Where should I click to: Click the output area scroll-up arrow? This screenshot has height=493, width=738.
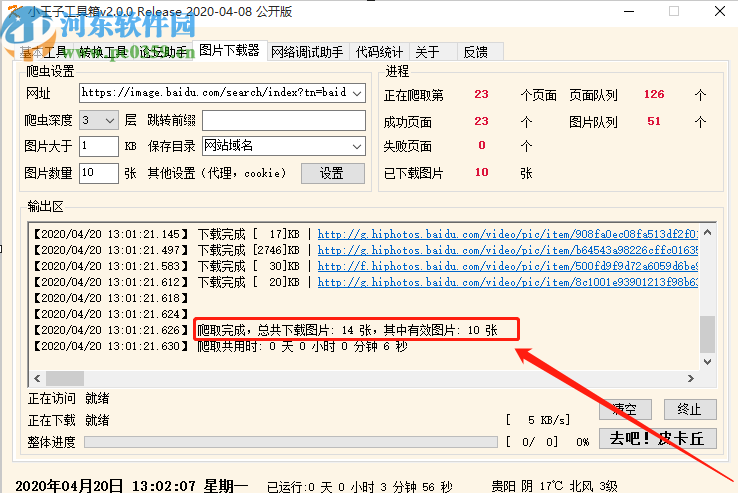pos(707,232)
